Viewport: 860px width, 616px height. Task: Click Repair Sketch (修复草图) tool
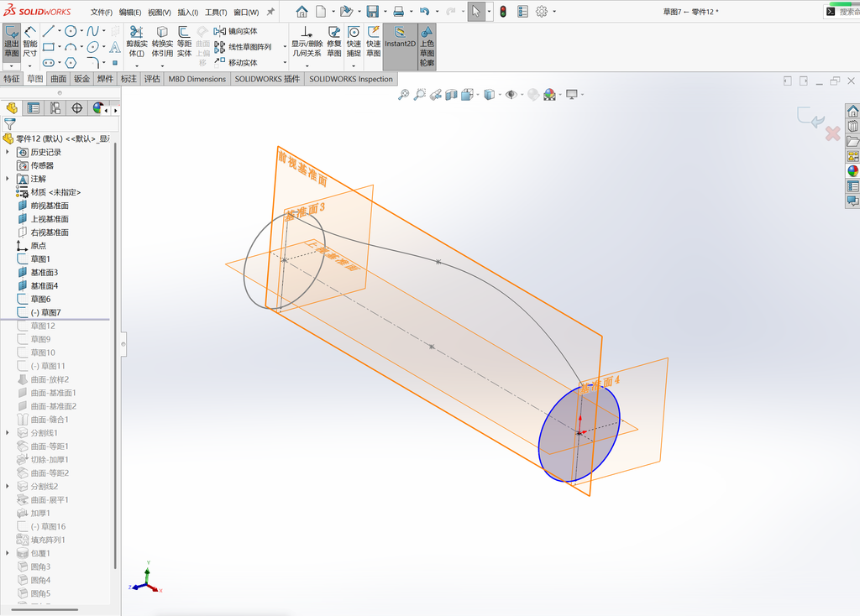point(334,42)
